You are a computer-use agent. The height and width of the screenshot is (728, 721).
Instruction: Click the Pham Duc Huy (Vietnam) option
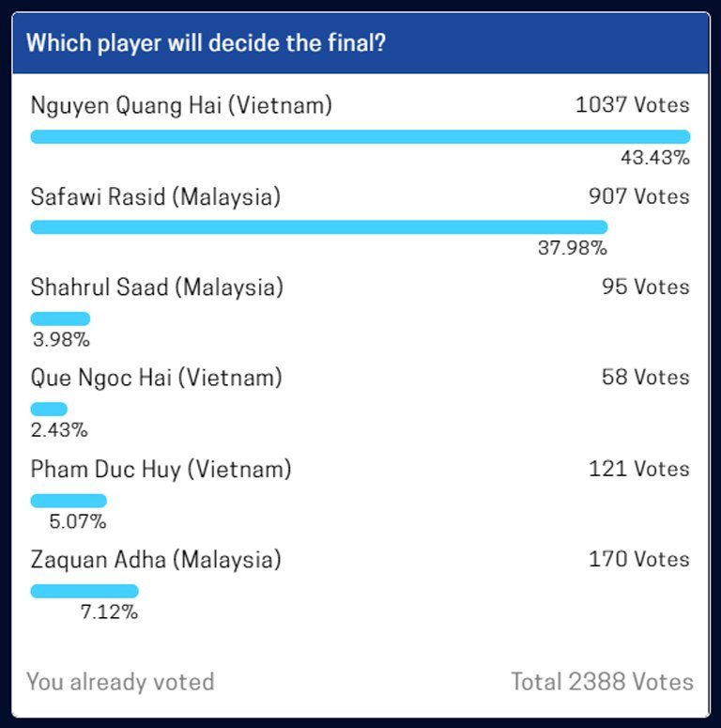pos(161,469)
